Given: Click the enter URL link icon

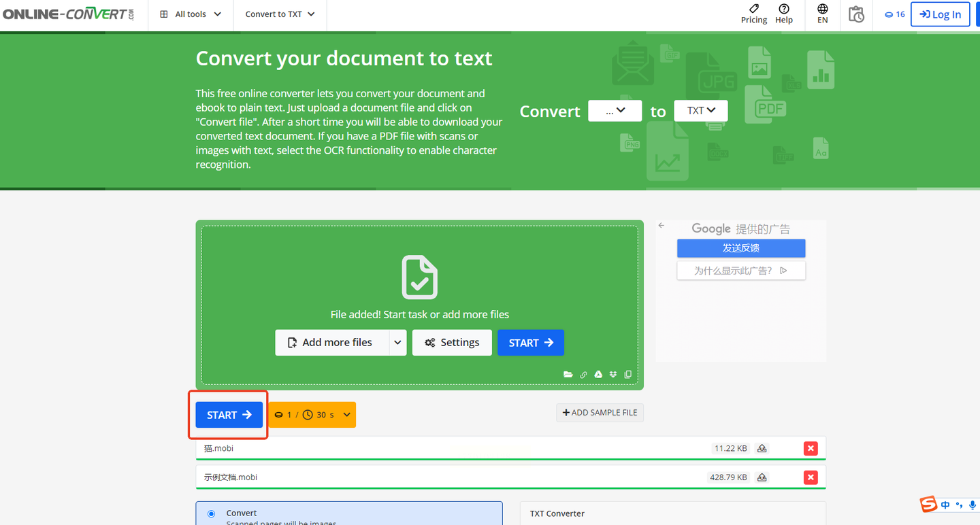Looking at the screenshot, I should 583,374.
